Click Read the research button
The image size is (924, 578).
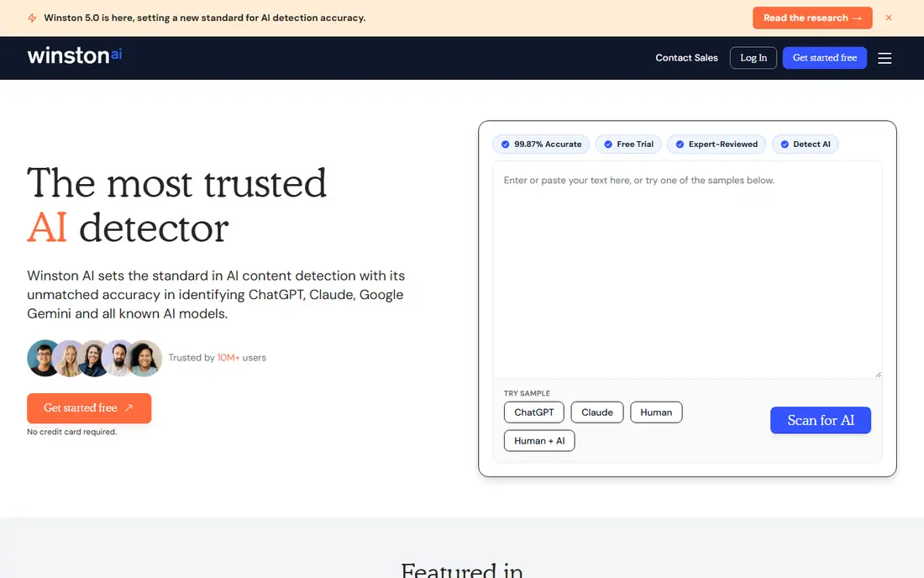tap(812, 18)
